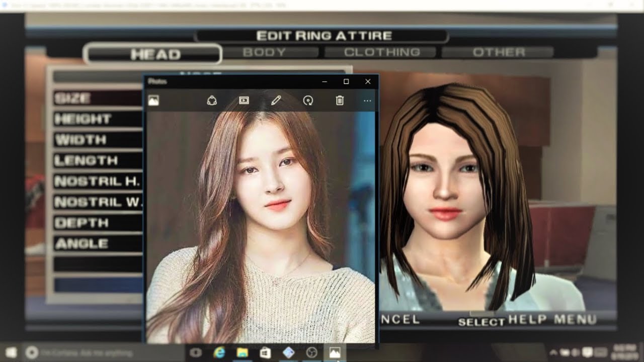Image resolution: width=644 pixels, height=362 pixels.
Task: Open the Photos collection view icon
Action: pyautogui.click(x=154, y=101)
